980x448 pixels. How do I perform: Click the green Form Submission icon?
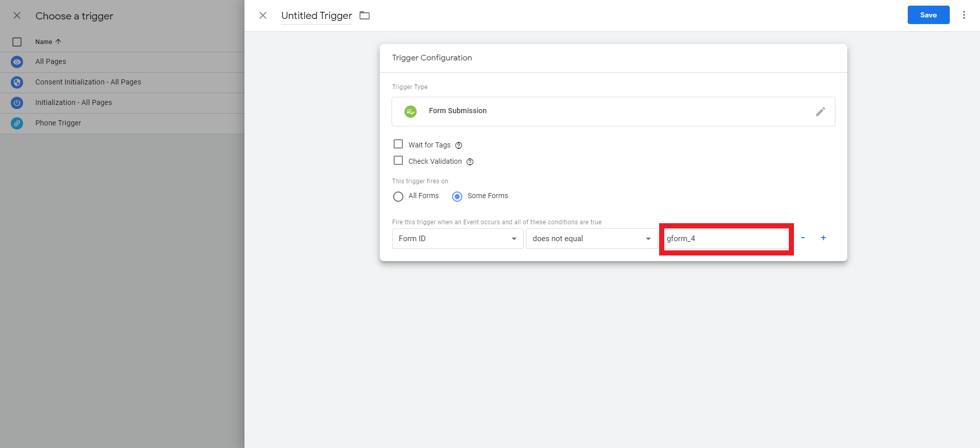pyautogui.click(x=411, y=111)
